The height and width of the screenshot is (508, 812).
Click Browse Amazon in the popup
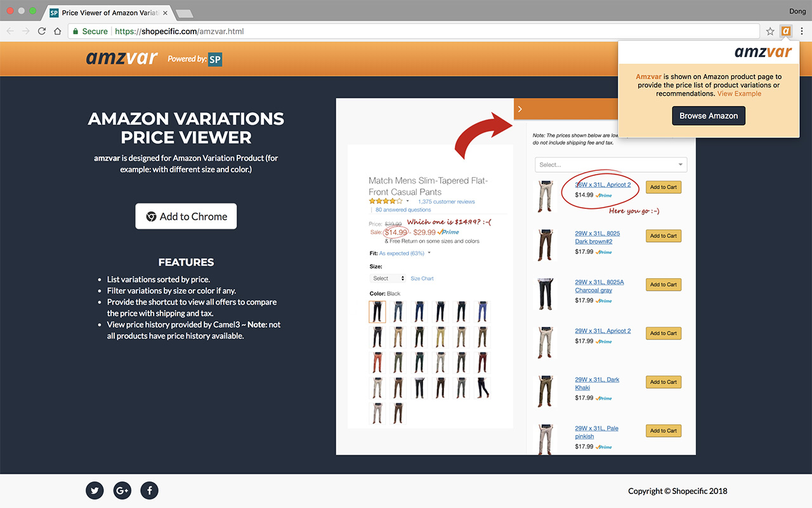point(709,116)
